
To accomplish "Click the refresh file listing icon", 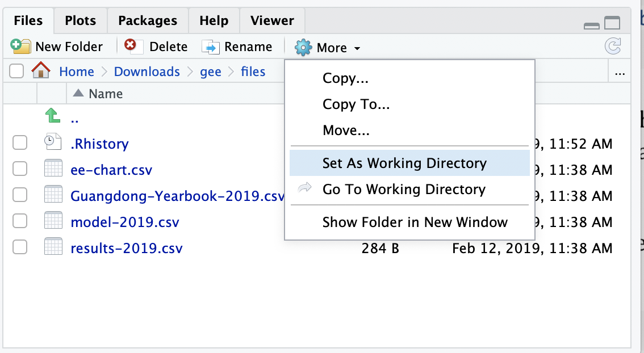I will pyautogui.click(x=612, y=46).
